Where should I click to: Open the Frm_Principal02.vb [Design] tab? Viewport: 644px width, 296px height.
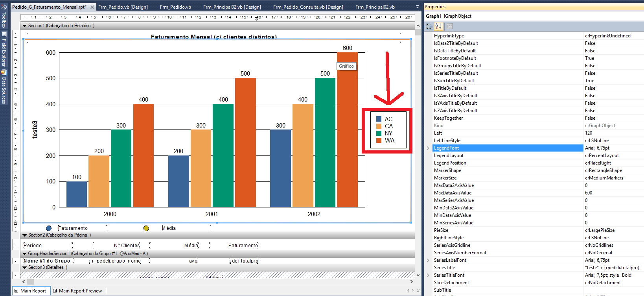coord(232,7)
